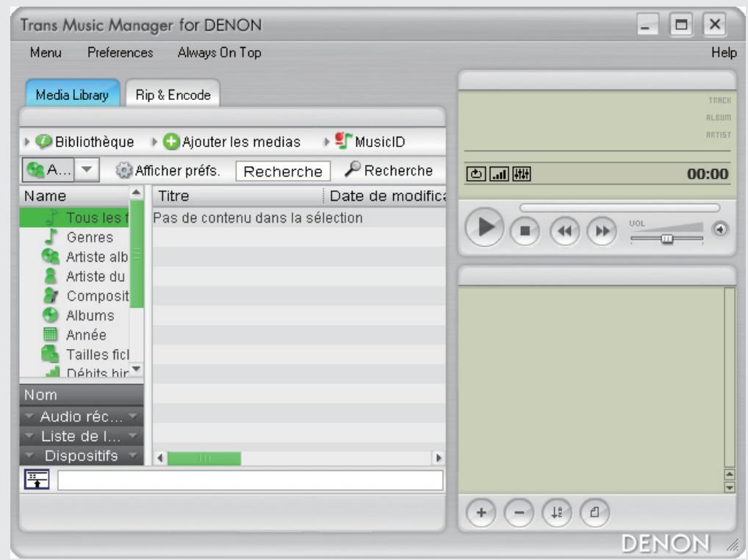Click the fast-forward next track button
This screenshot has width=748, height=560.
click(602, 231)
